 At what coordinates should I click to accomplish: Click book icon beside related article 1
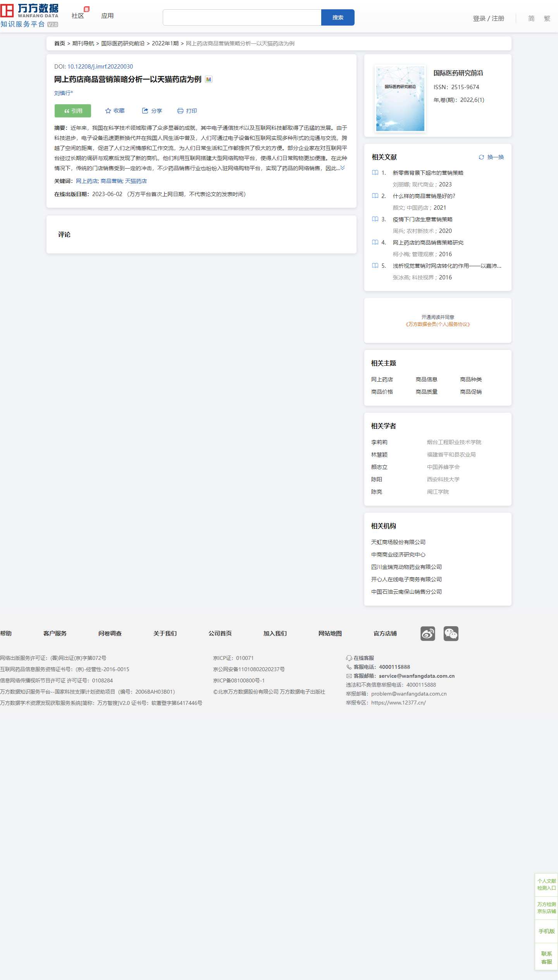tap(375, 173)
